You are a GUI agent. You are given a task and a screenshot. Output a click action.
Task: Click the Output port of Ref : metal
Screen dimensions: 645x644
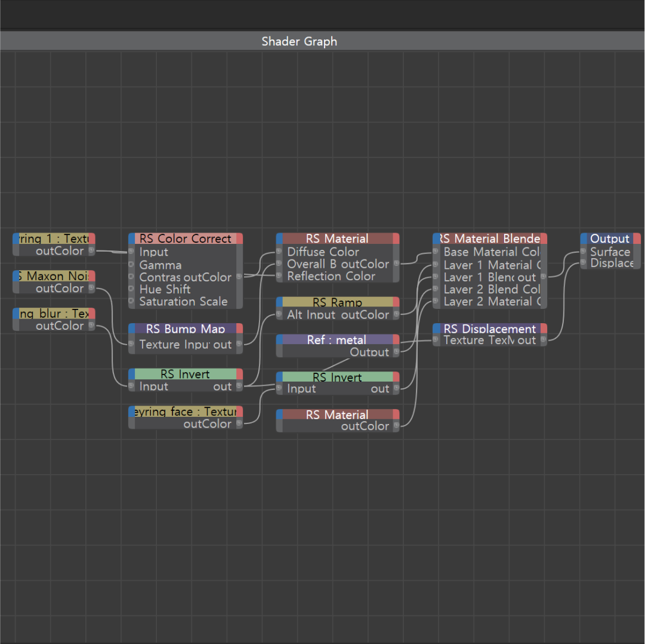tap(397, 351)
